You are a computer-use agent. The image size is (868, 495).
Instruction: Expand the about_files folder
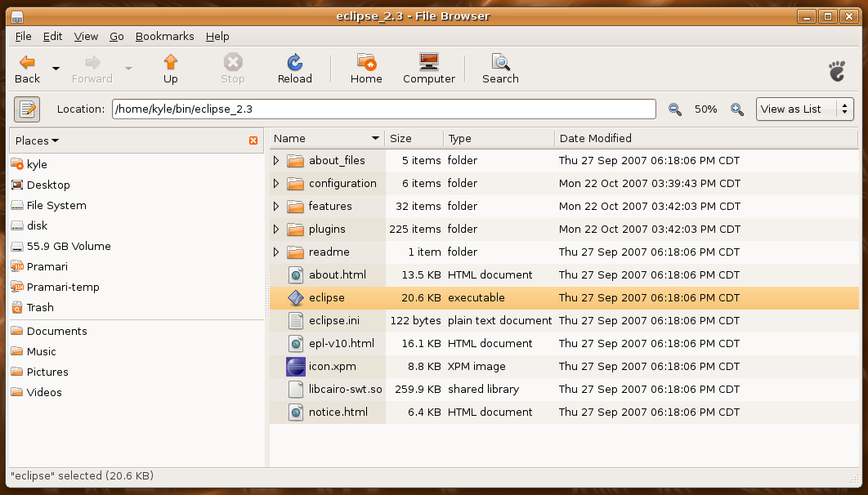click(x=276, y=160)
